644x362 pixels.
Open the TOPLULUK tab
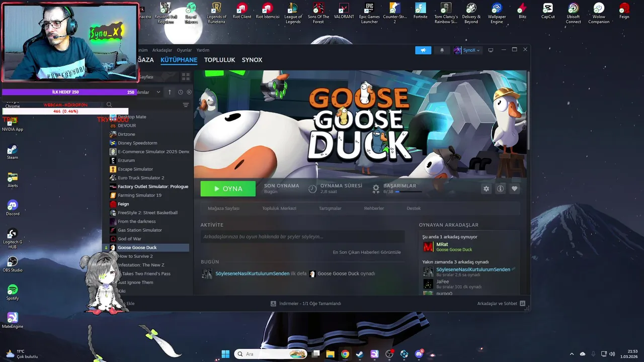click(219, 60)
